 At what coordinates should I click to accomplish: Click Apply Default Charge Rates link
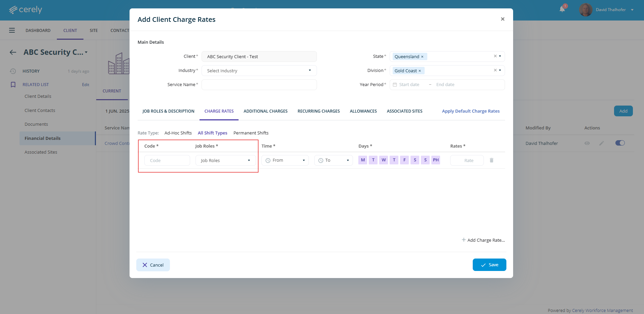click(x=470, y=111)
